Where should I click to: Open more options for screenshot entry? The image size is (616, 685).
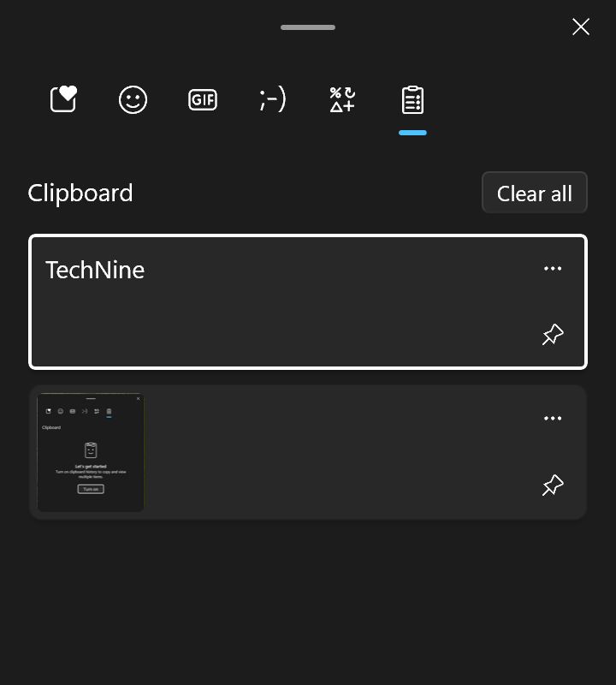click(x=553, y=419)
